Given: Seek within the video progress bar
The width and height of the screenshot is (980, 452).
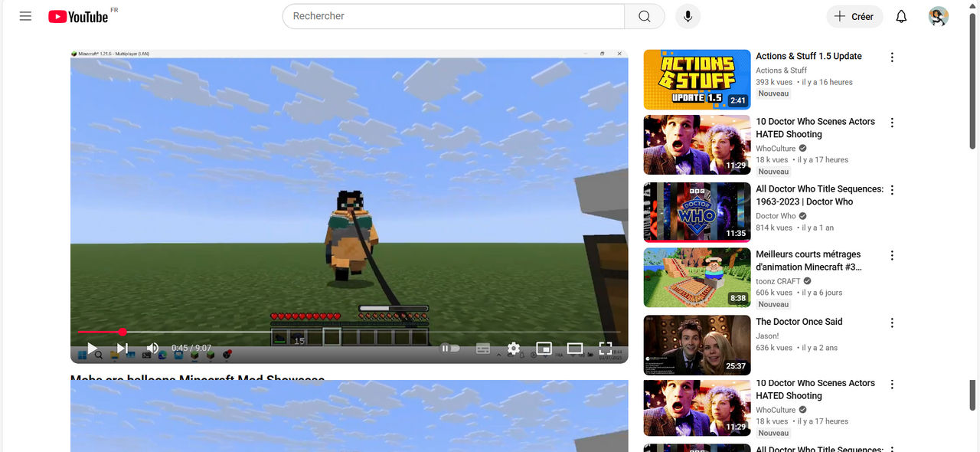Looking at the screenshot, I should tap(349, 332).
